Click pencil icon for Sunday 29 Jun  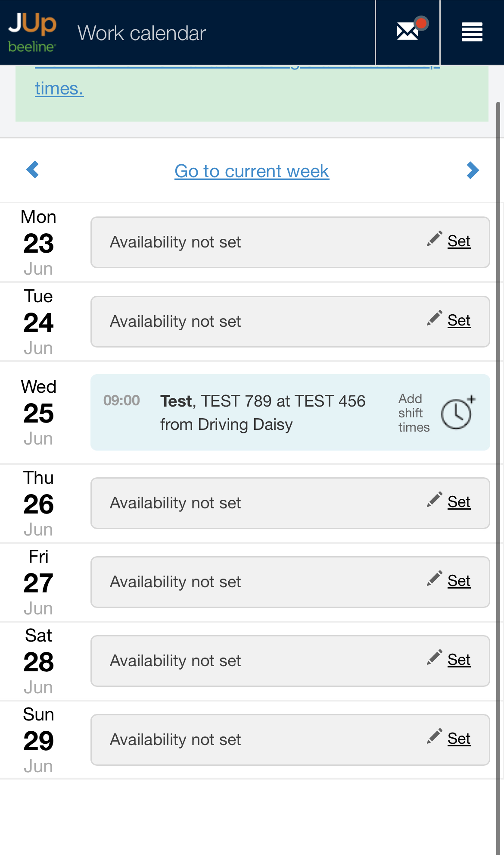click(434, 736)
